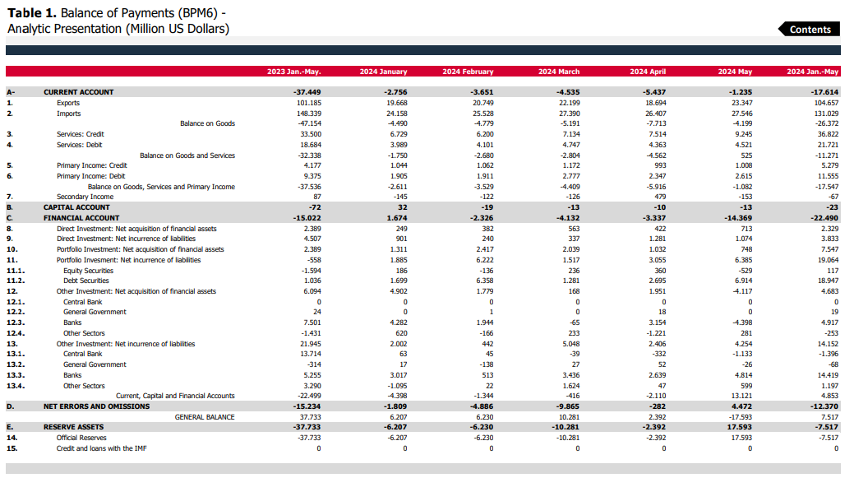
Task: Click the 2024 February column header
Action: click(467, 72)
